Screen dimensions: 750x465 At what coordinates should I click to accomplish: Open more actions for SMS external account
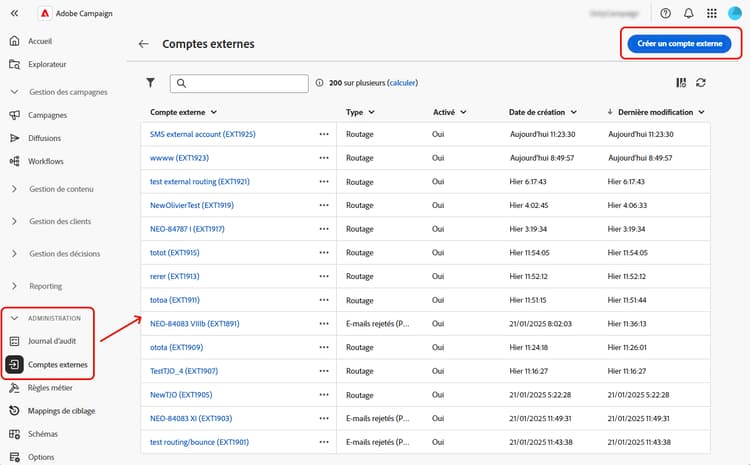pyautogui.click(x=323, y=133)
